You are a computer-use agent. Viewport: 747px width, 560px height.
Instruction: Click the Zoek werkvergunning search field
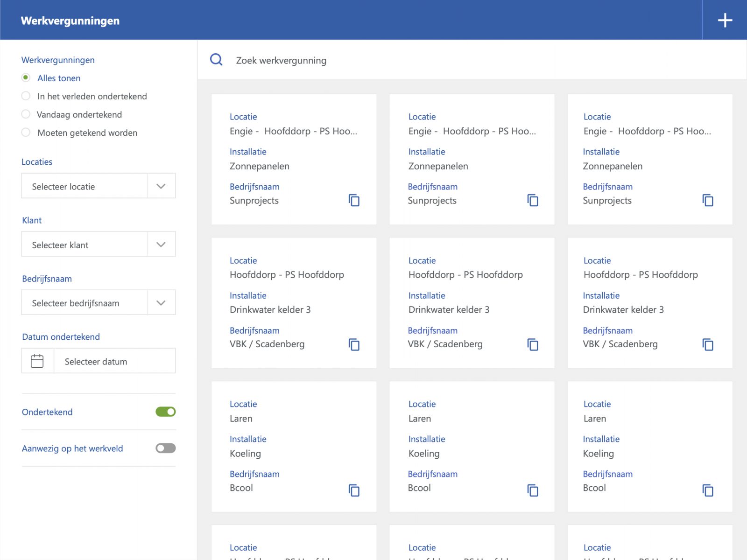[472, 60]
